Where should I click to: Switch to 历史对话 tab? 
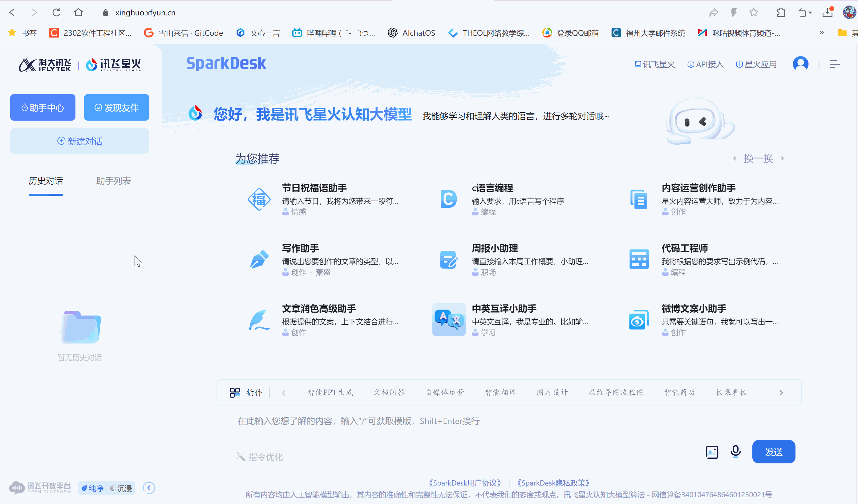click(46, 181)
